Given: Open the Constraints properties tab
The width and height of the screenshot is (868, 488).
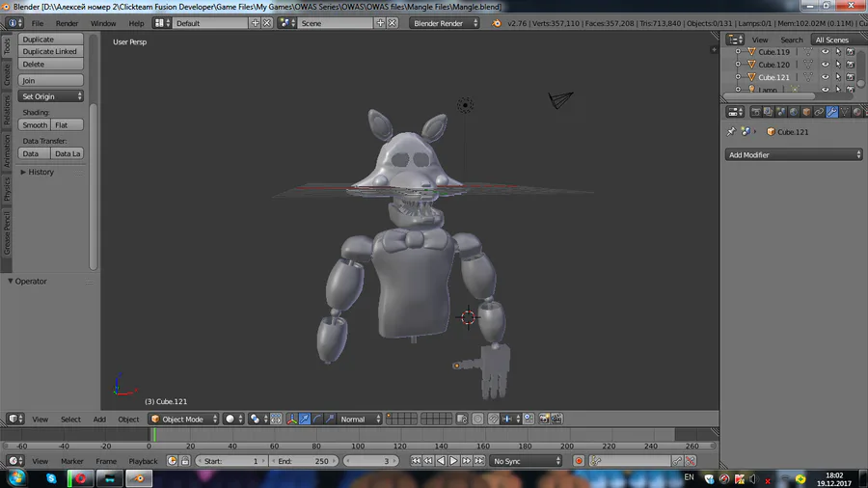Looking at the screenshot, I should pos(819,112).
